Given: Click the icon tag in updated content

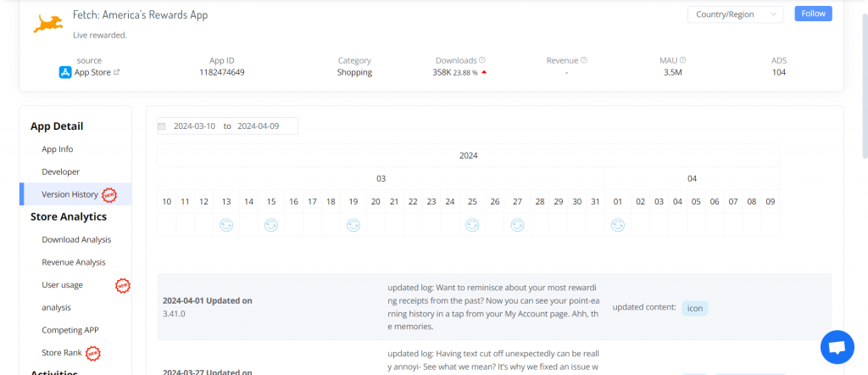Looking at the screenshot, I should point(694,308).
